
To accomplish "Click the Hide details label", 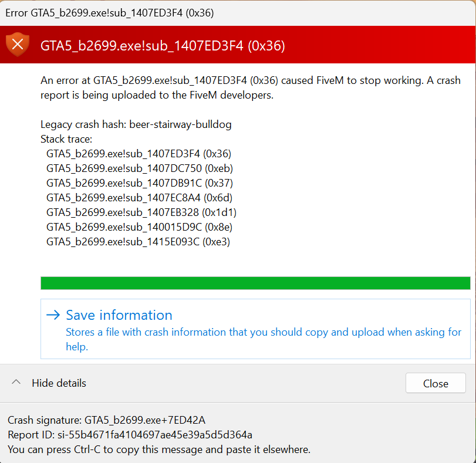I will click(x=59, y=383).
